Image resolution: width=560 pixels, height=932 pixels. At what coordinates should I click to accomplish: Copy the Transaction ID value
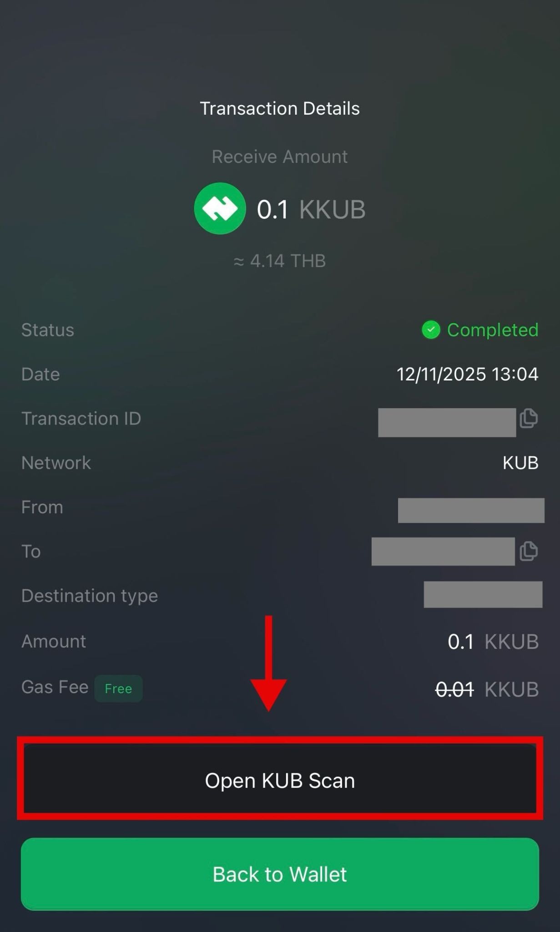529,418
